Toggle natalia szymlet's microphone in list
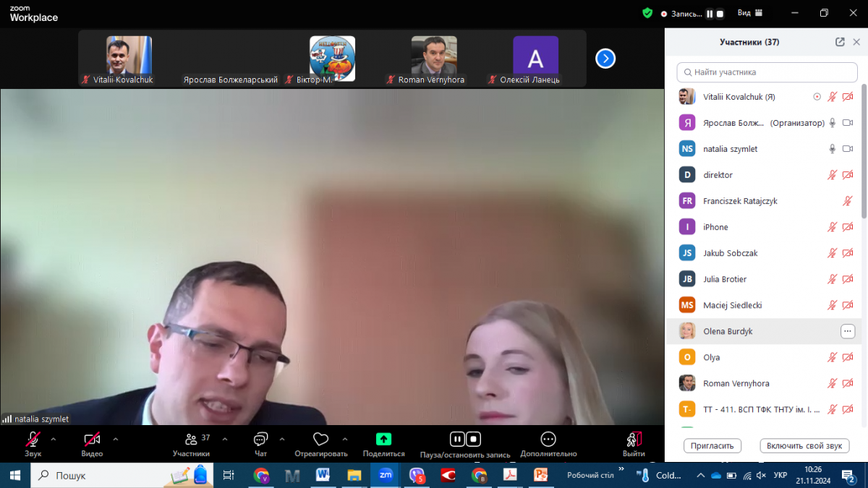The height and width of the screenshot is (488, 868). click(832, 149)
